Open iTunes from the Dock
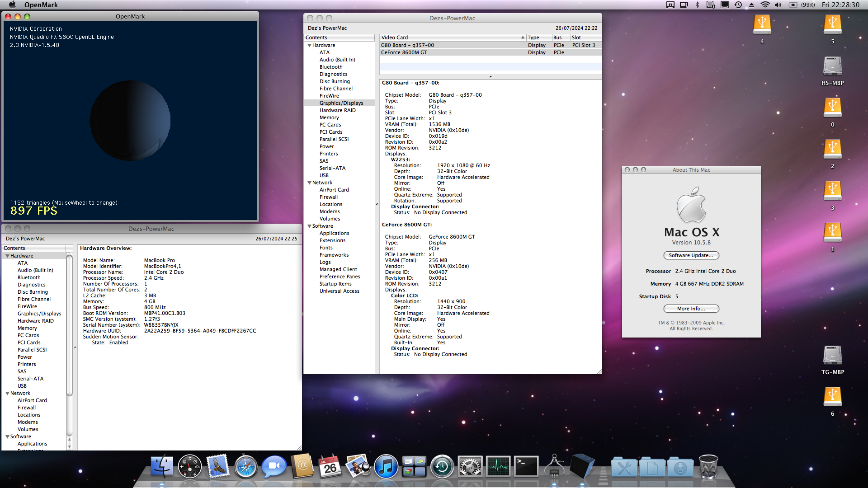This screenshot has height=488, width=868. (x=386, y=466)
